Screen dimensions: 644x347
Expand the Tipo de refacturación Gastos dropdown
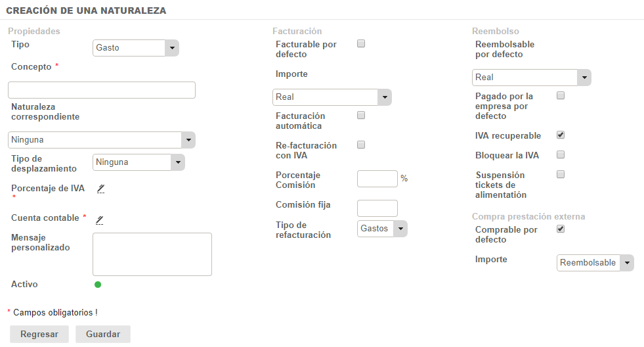pos(382,228)
